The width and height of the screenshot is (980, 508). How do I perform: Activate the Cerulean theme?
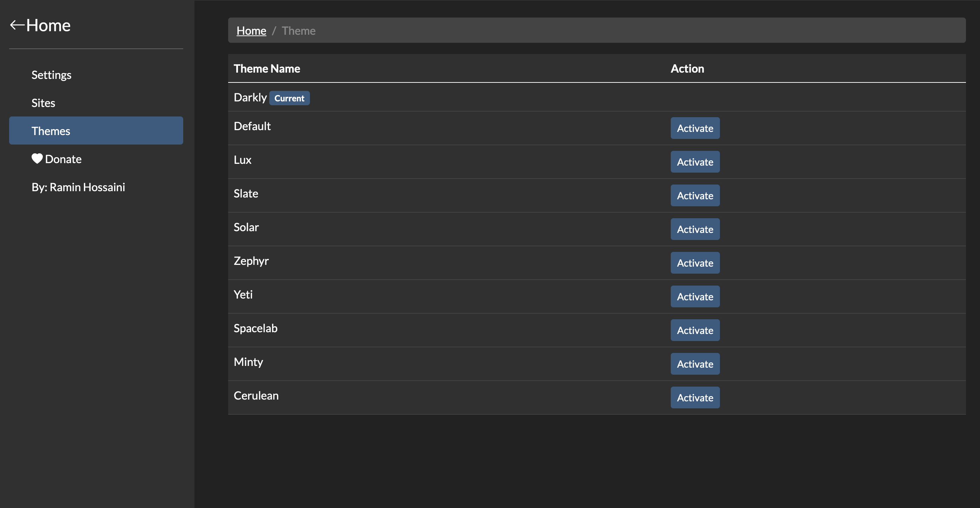tap(695, 397)
